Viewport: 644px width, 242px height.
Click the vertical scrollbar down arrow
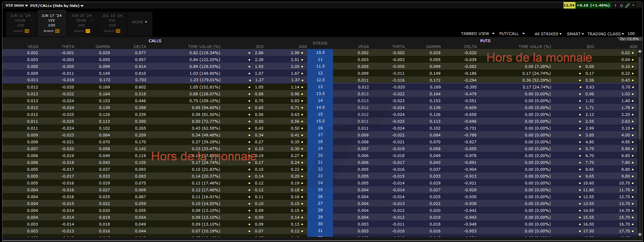640,234
